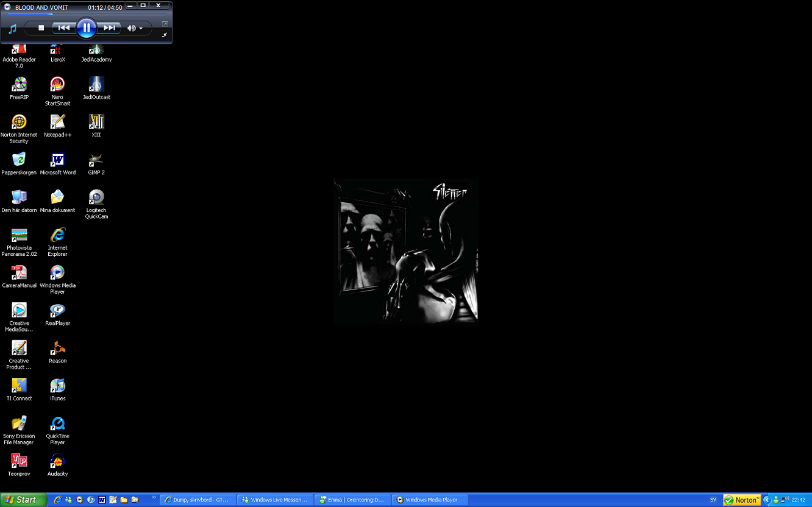812x507 pixels.
Task: Select the GIMP 2 desktop icon
Action: point(96,164)
